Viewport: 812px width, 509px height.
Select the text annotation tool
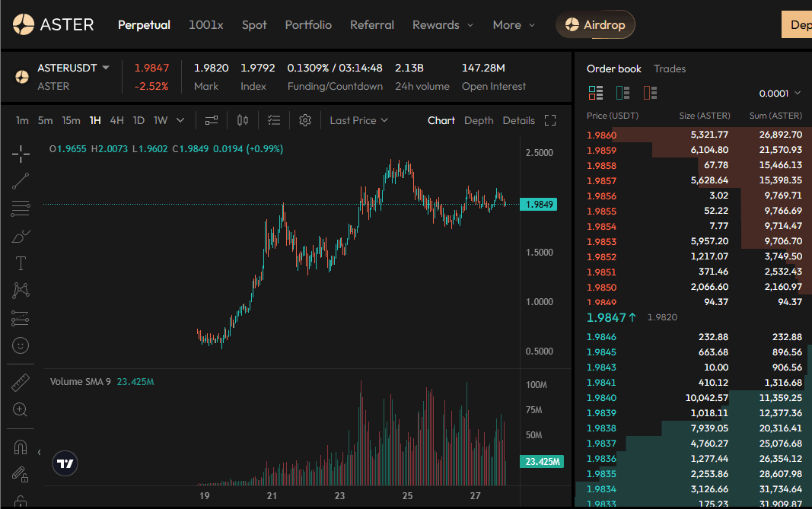pyautogui.click(x=21, y=263)
